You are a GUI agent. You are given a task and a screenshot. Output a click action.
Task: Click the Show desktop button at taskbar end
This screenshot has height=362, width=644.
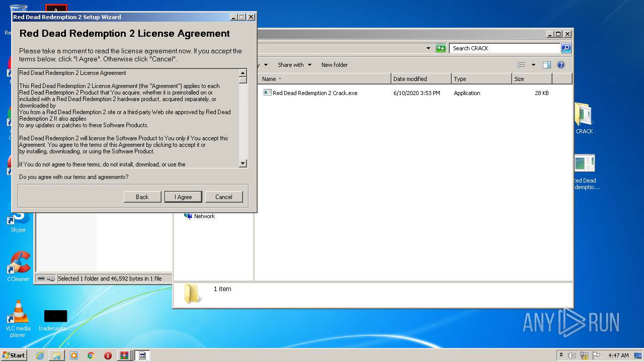pyautogui.click(x=639, y=355)
